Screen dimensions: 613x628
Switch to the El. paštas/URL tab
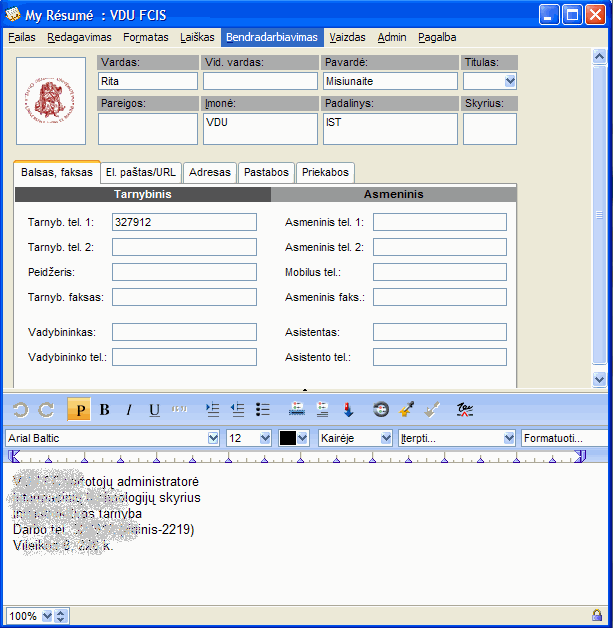point(141,172)
